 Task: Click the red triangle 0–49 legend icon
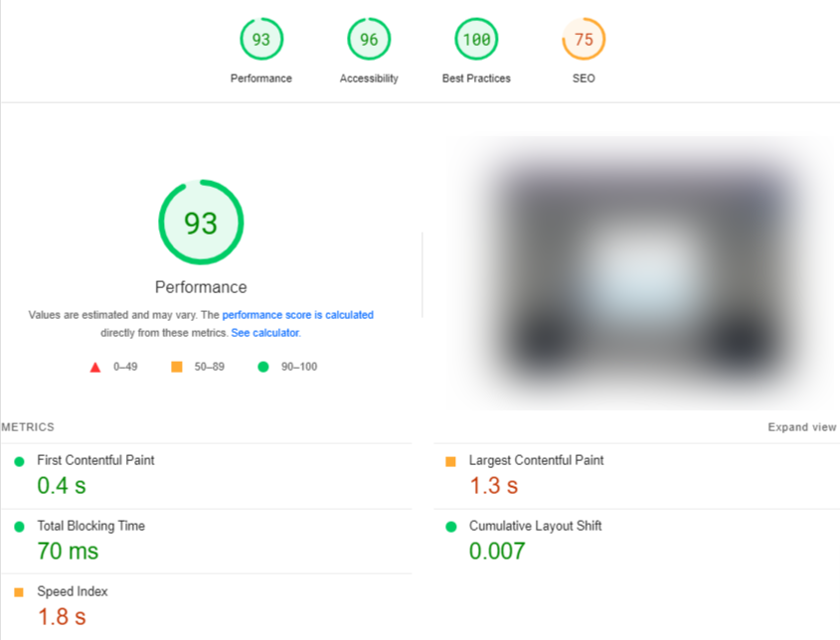coord(95,367)
